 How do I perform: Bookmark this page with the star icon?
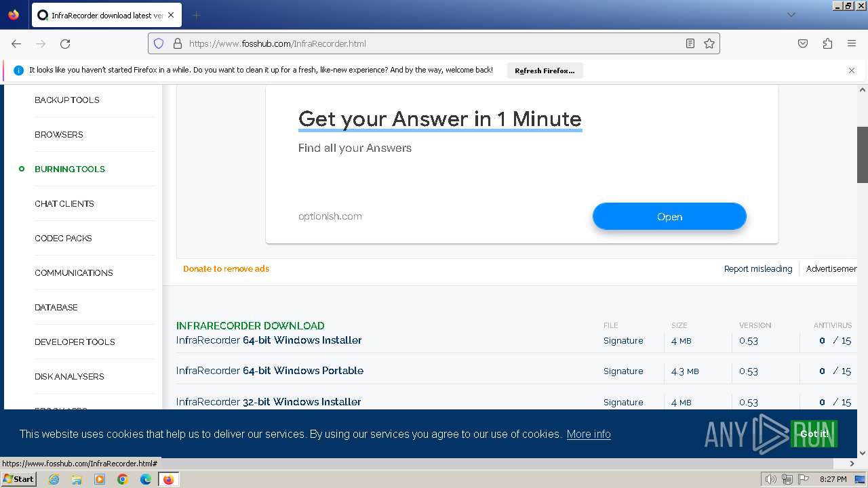point(709,43)
